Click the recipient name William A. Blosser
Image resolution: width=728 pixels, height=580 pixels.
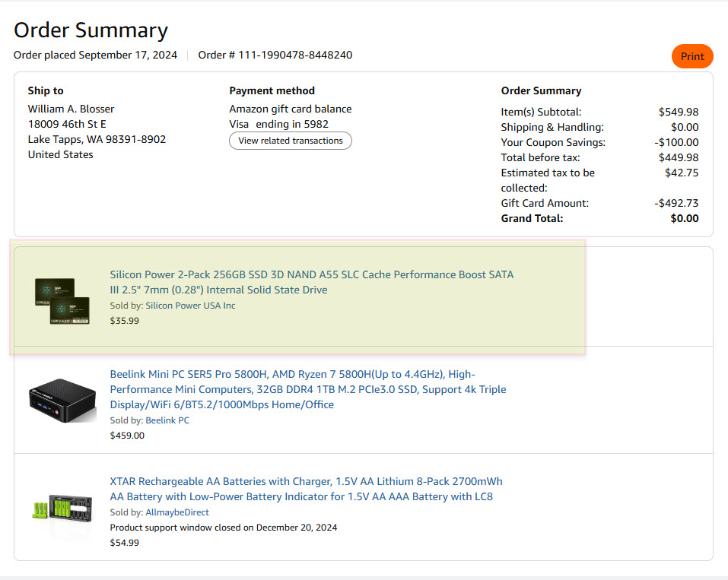click(x=71, y=109)
